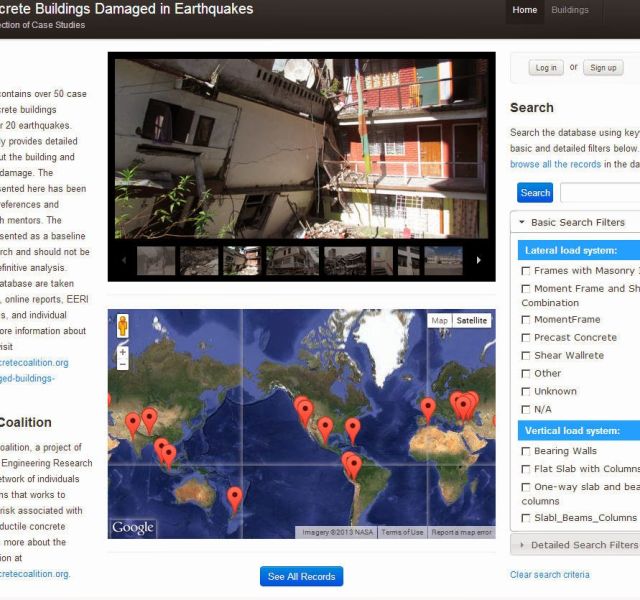Expand the Detailed Search Filters section
The width and height of the screenshot is (640, 600).
click(x=576, y=545)
